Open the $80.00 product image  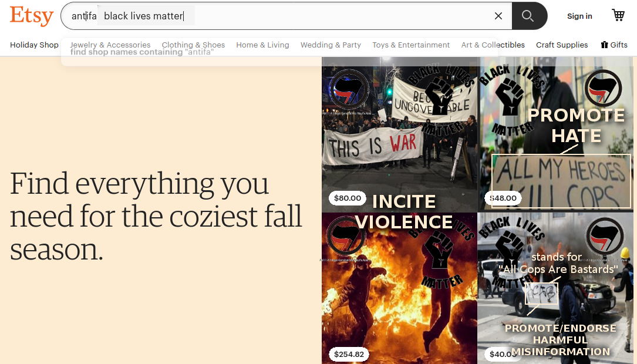pos(399,134)
